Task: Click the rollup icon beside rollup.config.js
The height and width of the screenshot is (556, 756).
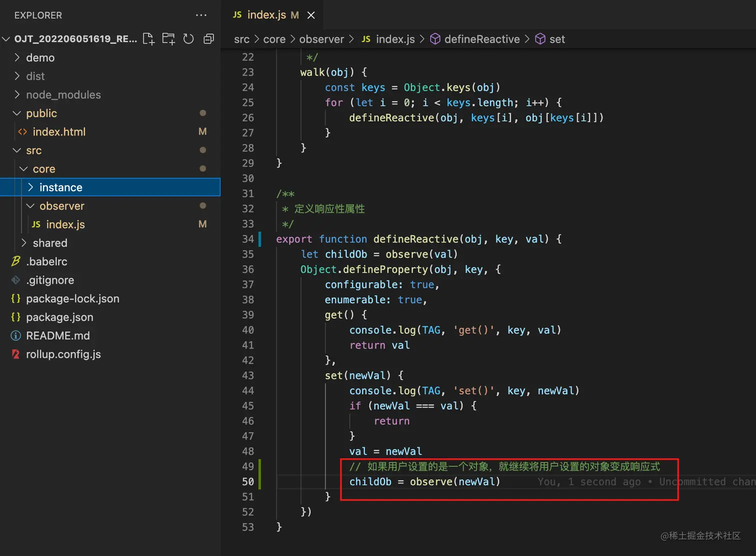Action: [16, 354]
